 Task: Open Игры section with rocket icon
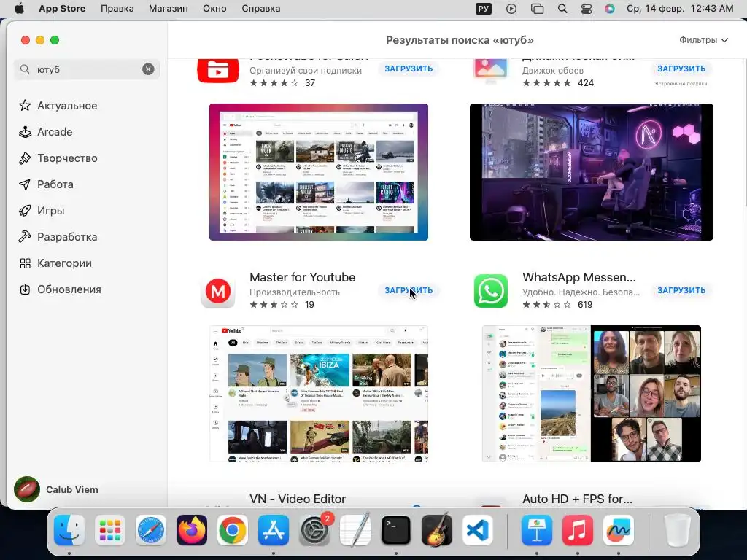[x=41, y=211]
